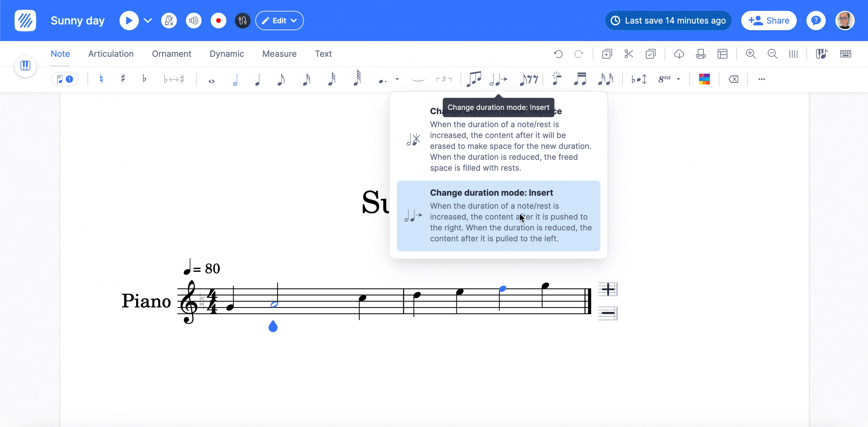Toggle the piano keyboard sidebar button

pyautogui.click(x=25, y=66)
